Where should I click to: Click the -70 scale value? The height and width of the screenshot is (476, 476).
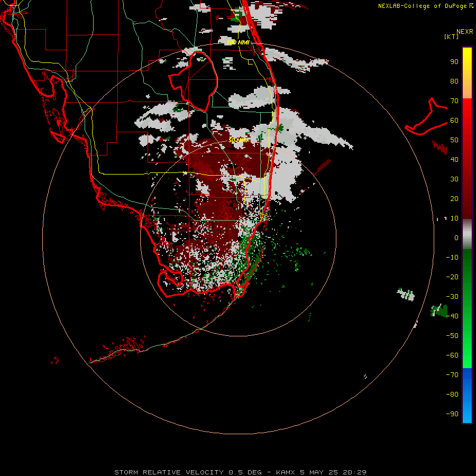(452, 374)
